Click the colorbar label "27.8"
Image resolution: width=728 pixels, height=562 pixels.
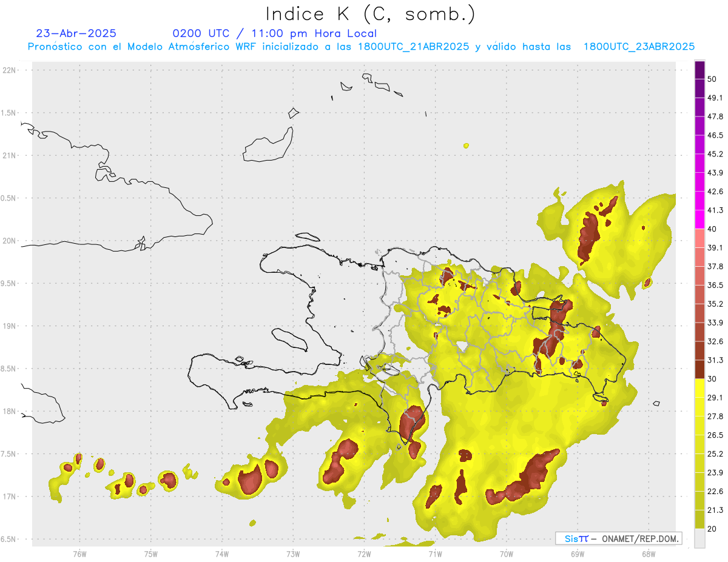[x=715, y=416]
